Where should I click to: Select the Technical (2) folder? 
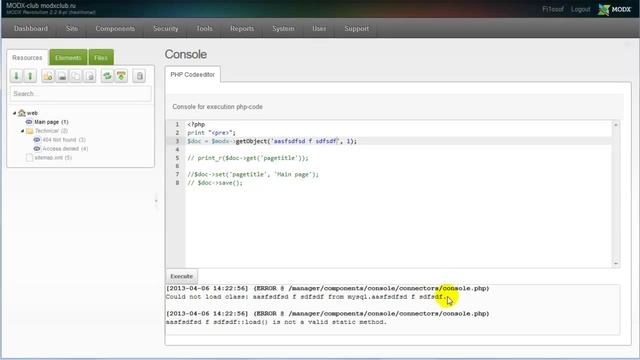[51, 131]
